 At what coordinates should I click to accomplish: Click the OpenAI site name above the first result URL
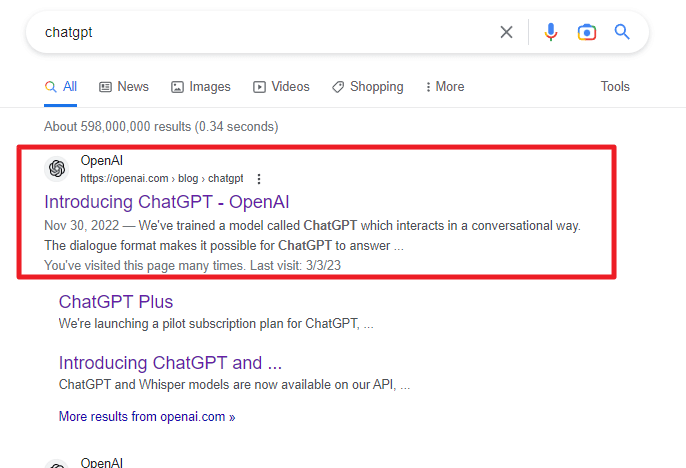(102, 161)
